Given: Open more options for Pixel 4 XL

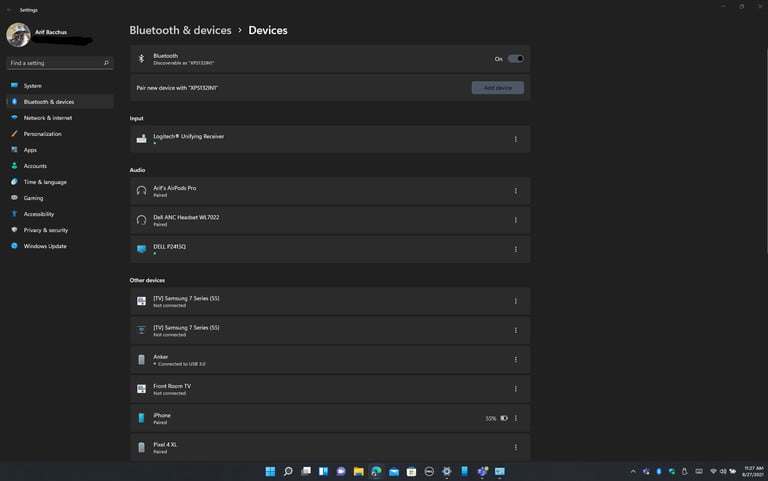Looking at the screenshot, I should pyautogui.click(x=516, y=447).
